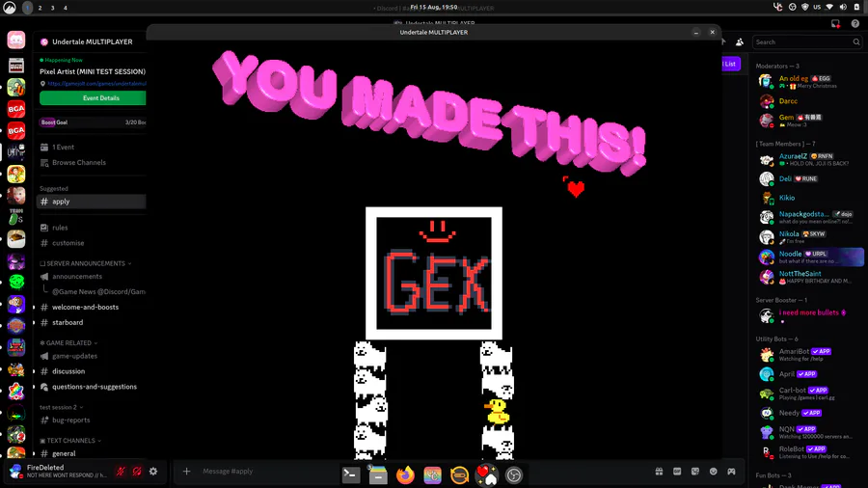The width and height of the screenshot is (868, 488).
Task: Launch Firefox from the dock
Action: tap(405, 474)
